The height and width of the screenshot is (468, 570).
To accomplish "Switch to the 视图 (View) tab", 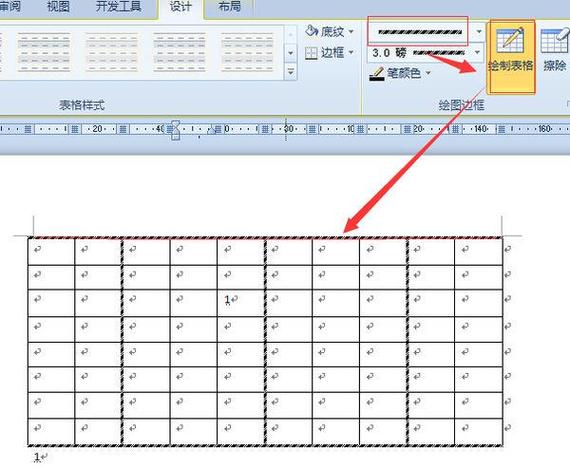I will click(58, 6).
